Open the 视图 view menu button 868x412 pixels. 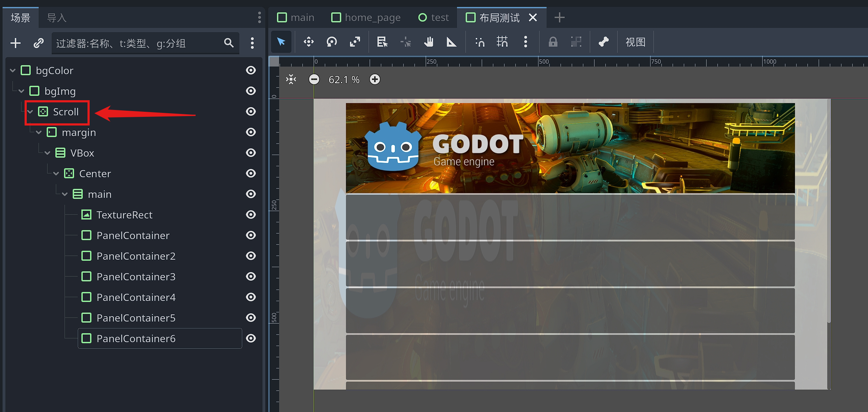pyautogui.click(x=635, y=42)
